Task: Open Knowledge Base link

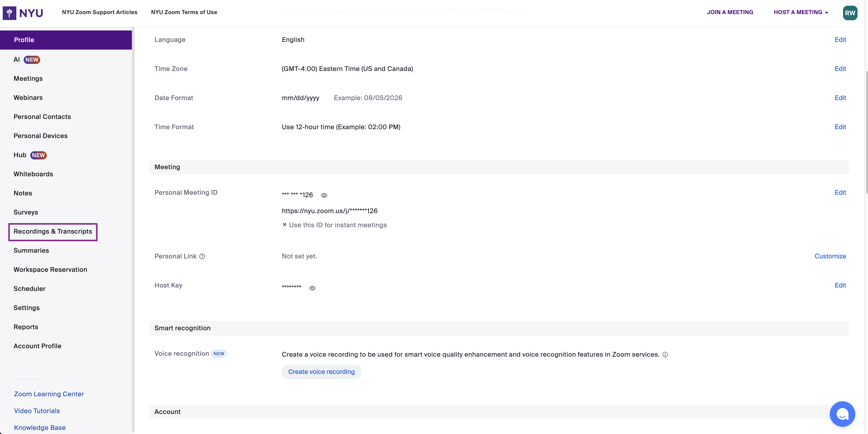Action: pos(40,428)
